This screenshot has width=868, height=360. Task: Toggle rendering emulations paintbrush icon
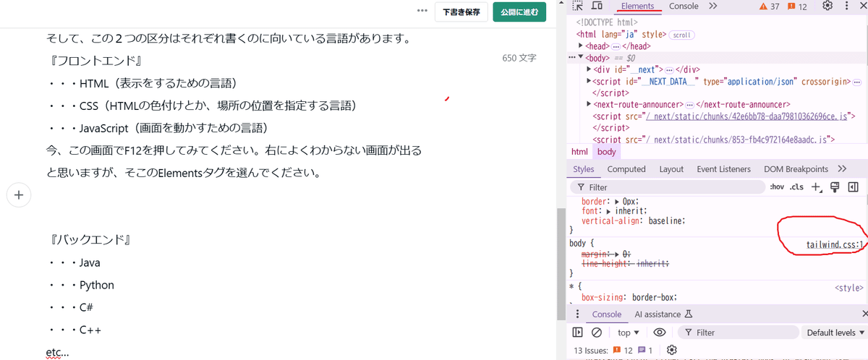pyautogui.click(x=835, y=187)
